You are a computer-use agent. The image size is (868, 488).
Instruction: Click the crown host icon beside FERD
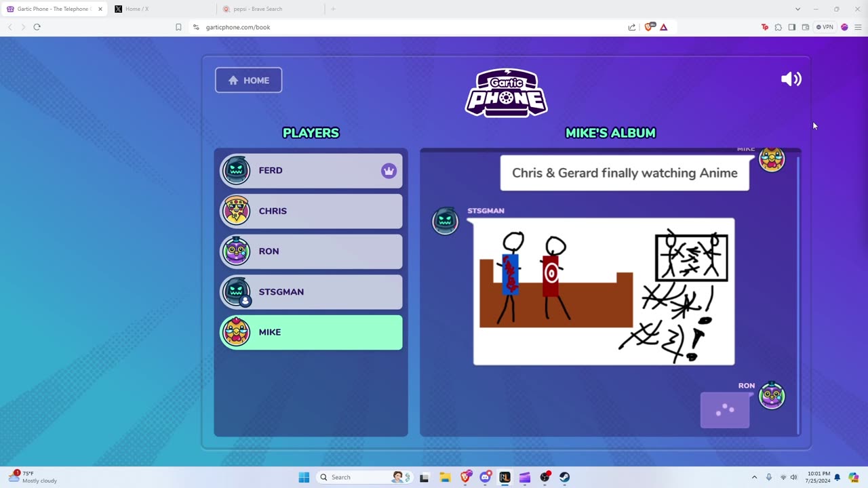pos(389,171)
